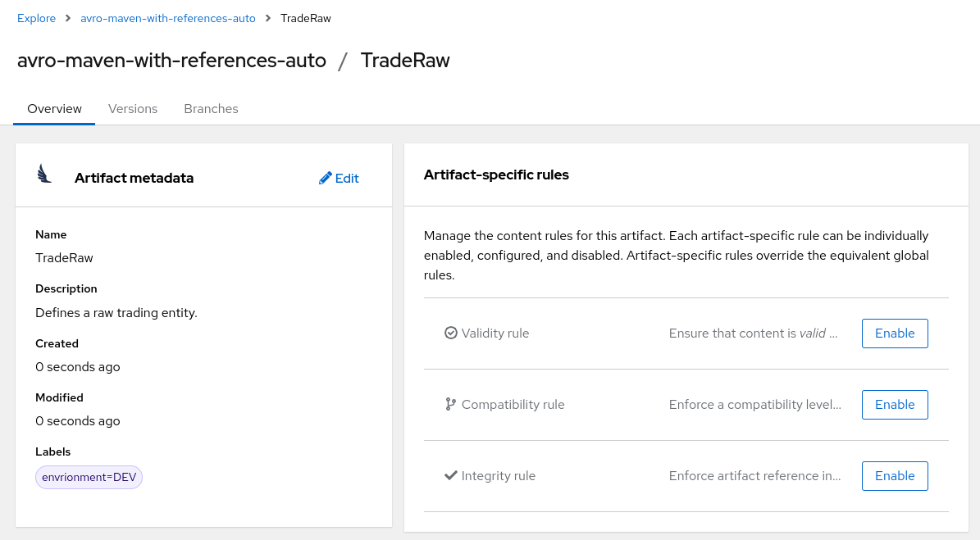Viewport: 980px width, 540px height.
Task: Open avro-maven-with-references-auto group link
Action: click(167, 17)
